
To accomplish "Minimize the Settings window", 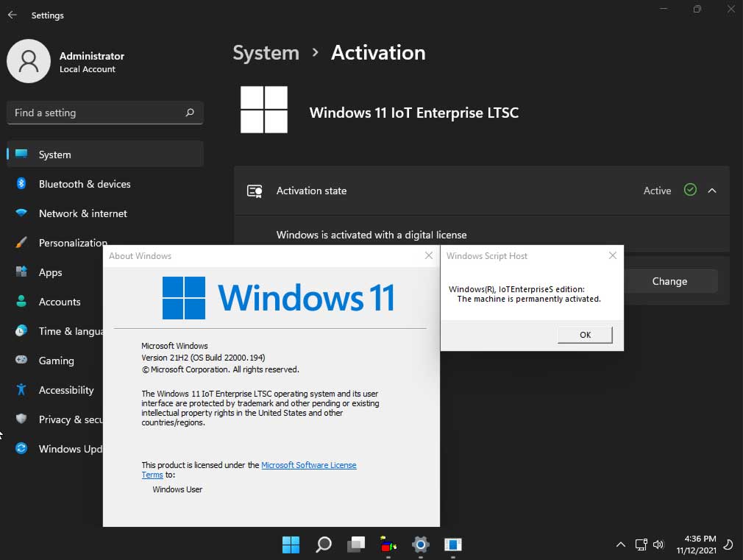I will click(x=664, y=9).
